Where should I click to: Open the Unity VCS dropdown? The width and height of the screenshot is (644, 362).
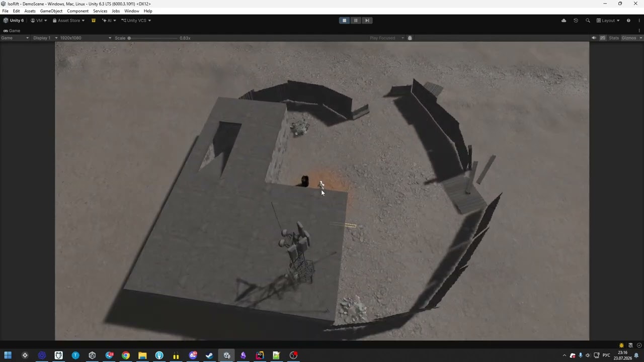click(x=136, y=21)
